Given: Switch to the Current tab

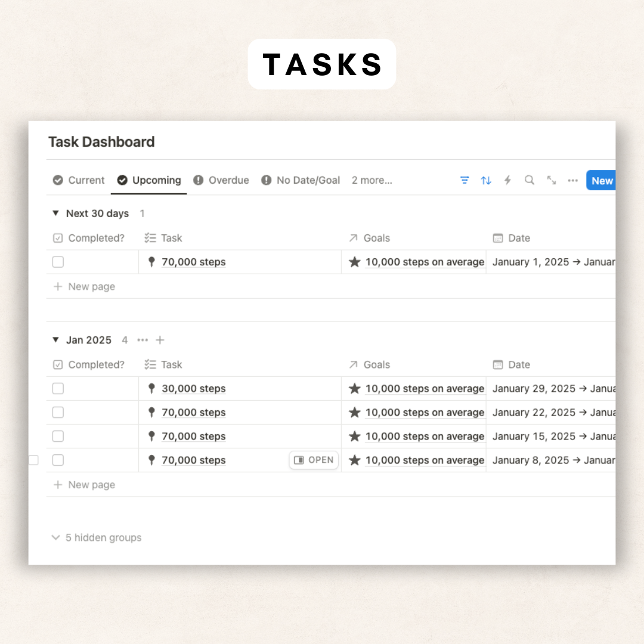Looking at the screenshot, I should coord(79,180).
